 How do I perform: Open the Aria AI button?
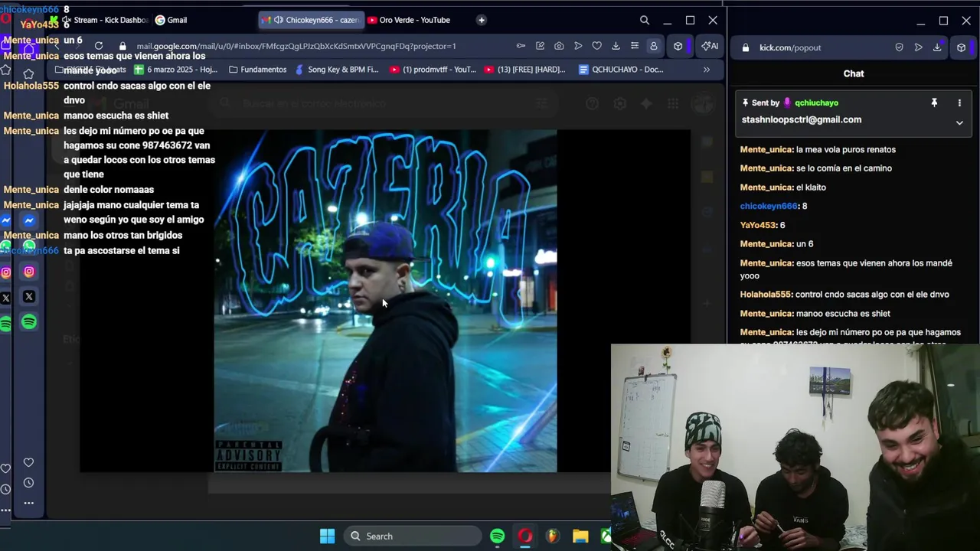tap(710, 46)
